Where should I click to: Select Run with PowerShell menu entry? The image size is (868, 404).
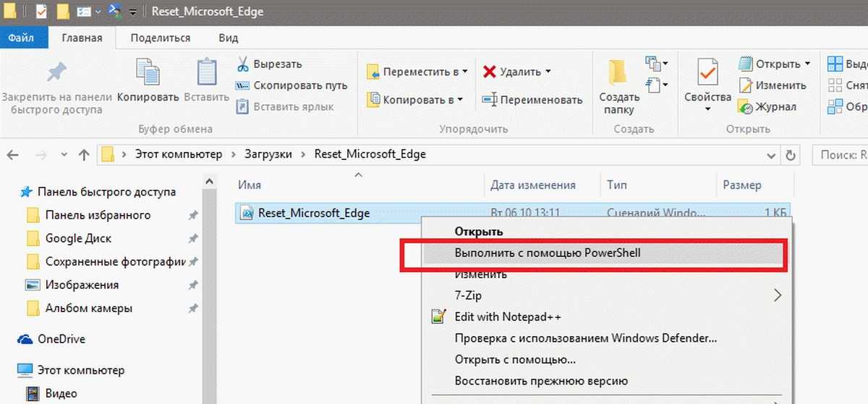point(548,253)
